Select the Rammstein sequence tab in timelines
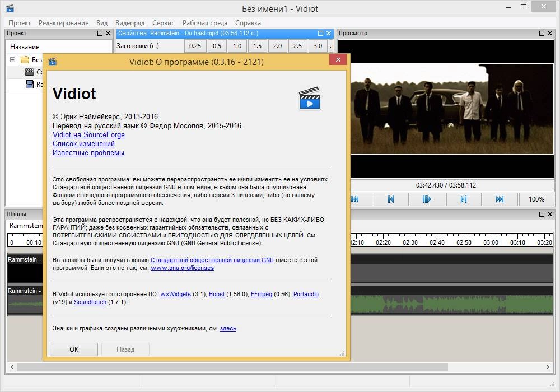The width and height of the screenshot is (560, 392). (x=25, y=226)
